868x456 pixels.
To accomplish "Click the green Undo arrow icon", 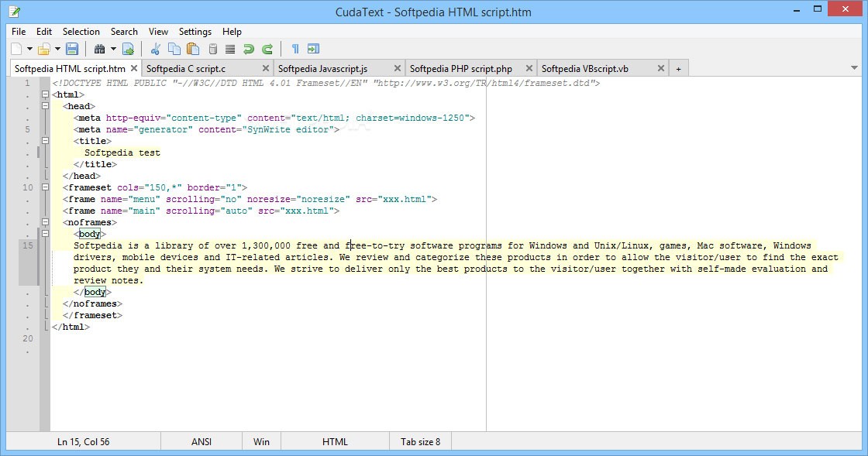I will [249, 50].
